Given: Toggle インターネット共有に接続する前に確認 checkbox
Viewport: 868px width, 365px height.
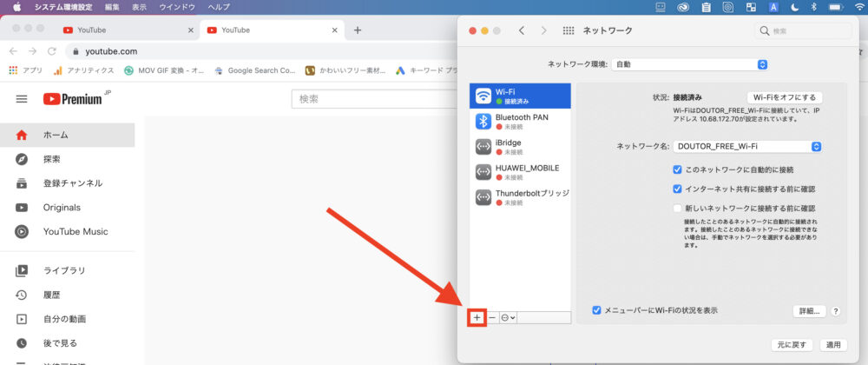Looking at the screenshot, I should pyautogui.click(x=677, y=189).
